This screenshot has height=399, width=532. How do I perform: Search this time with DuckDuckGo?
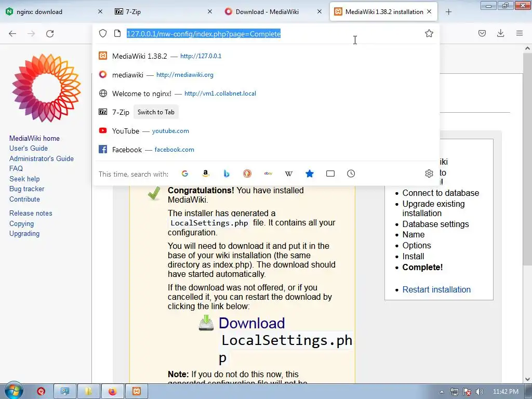[x=247, y=174]
